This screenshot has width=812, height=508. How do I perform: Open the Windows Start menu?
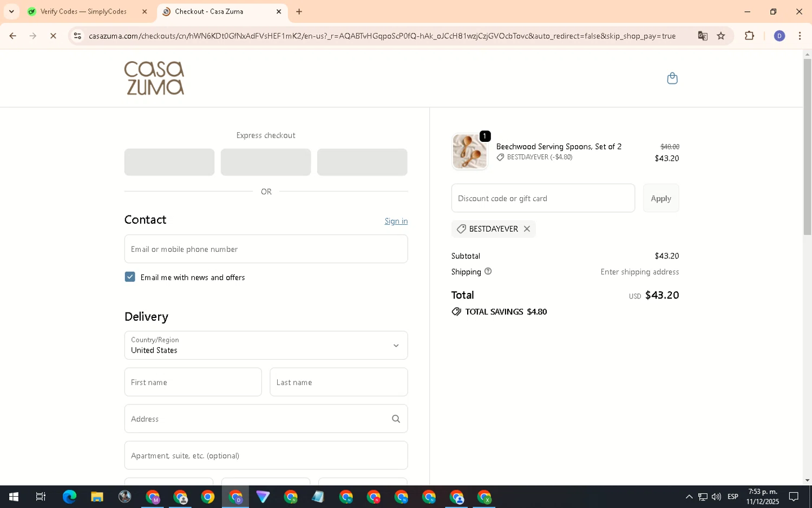point(14,497)
